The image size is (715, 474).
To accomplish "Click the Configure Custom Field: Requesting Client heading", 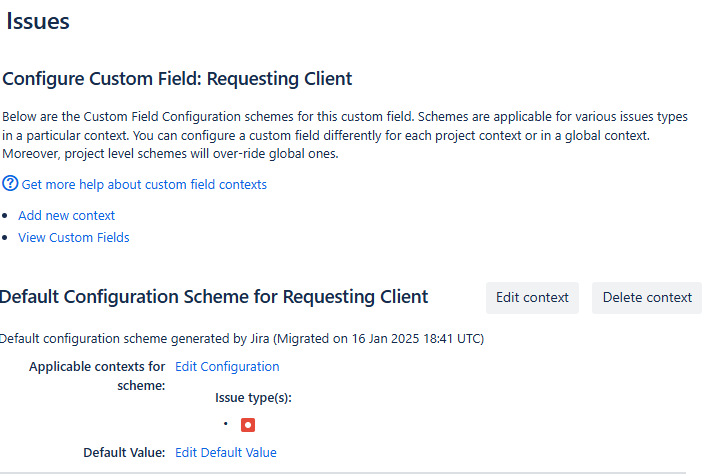I will coord(178,79).
